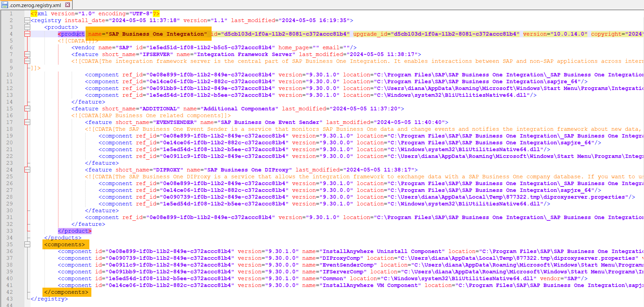Screen dimensions: 644x307
Task: Click line number 44 in the margin
Action: coord(10,305)
